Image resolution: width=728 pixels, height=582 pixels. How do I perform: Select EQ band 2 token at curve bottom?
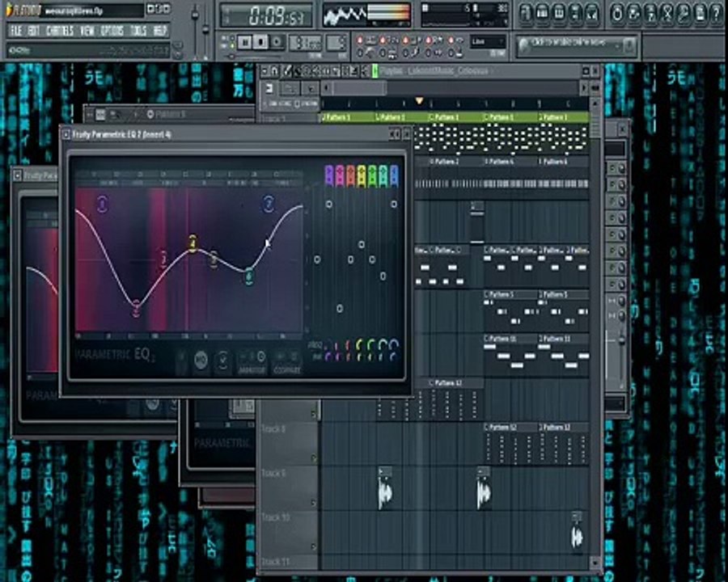click(136, 309)
